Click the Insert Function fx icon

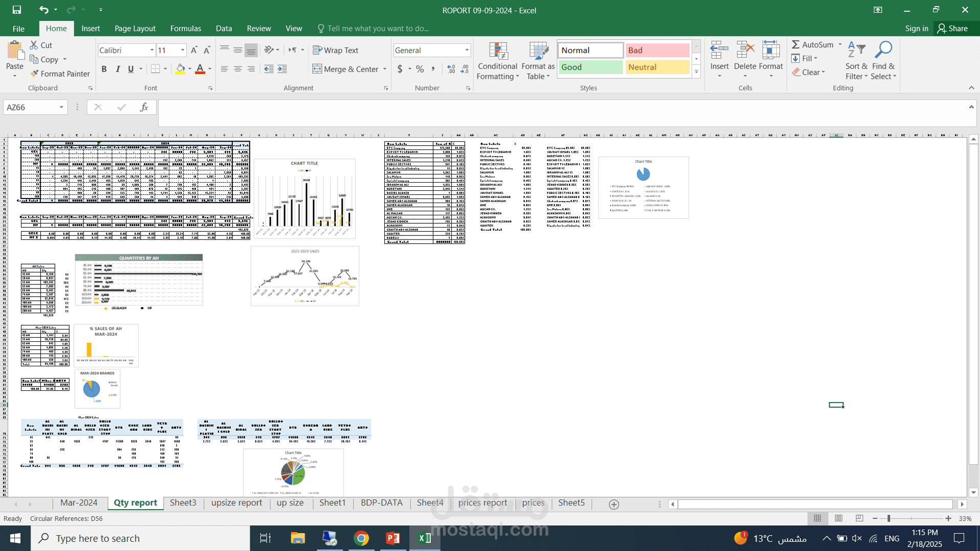point(144,107)
